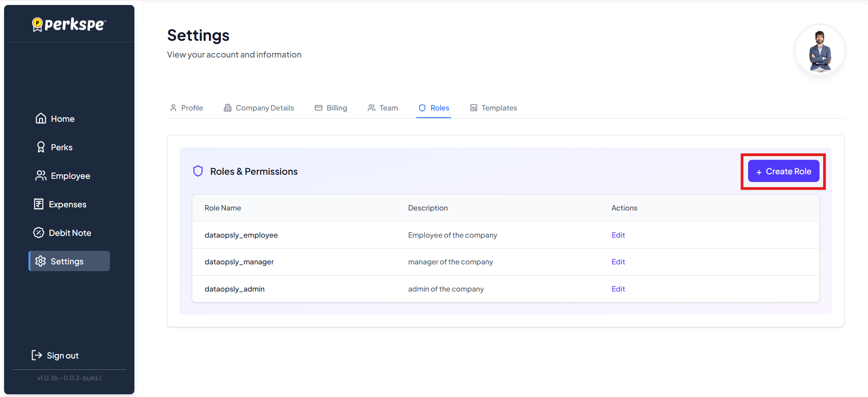Open the user profile avatar
The image size is (868, 397).
(820, 50)
